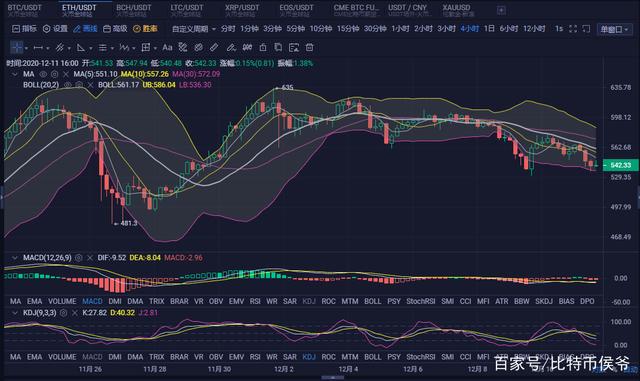
Task: Select the wave pattern drawing tool
Action: point(124,48)
